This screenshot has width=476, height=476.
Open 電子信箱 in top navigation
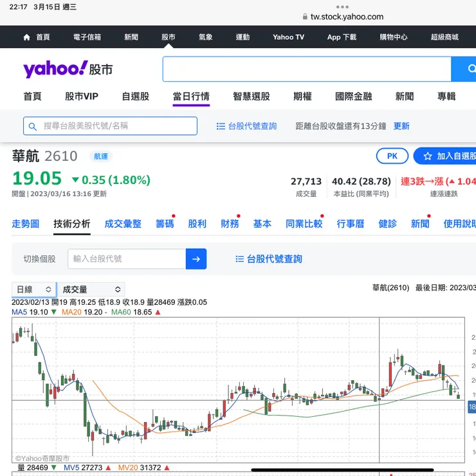(87, 37)
